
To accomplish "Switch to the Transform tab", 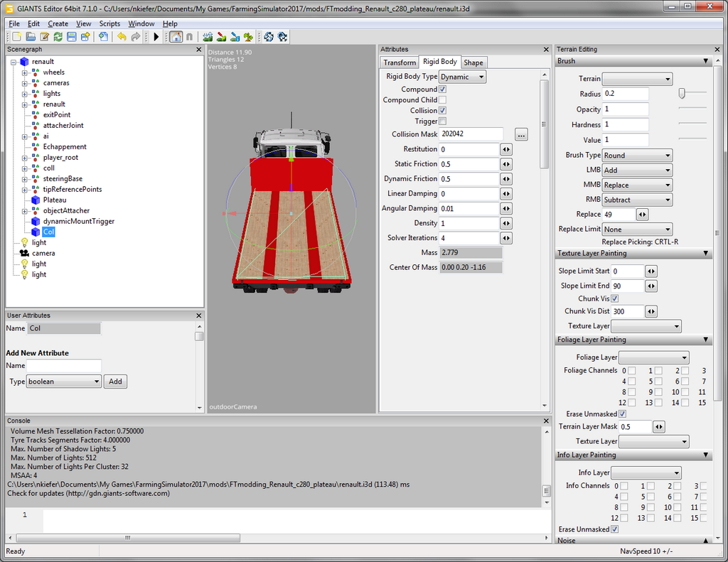I will [x=400, y=63].
